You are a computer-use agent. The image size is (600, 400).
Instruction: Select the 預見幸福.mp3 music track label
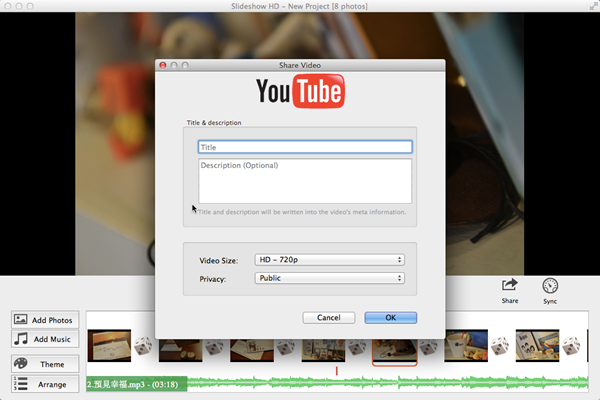[137, 384]
